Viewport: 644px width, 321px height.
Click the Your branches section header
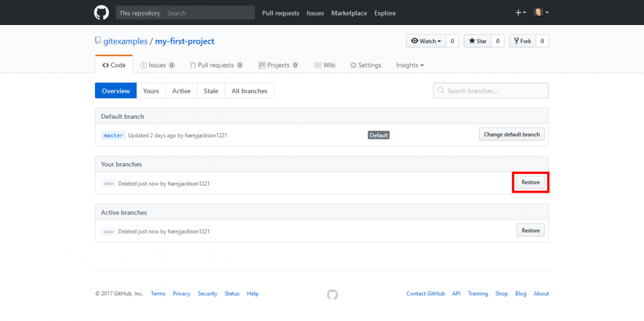point(321,164)
